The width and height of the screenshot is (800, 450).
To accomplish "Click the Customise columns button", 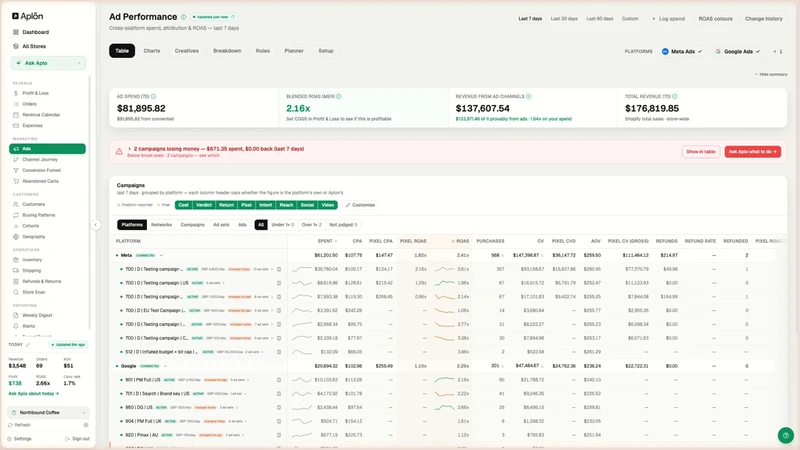I will [x=360, y=205].
